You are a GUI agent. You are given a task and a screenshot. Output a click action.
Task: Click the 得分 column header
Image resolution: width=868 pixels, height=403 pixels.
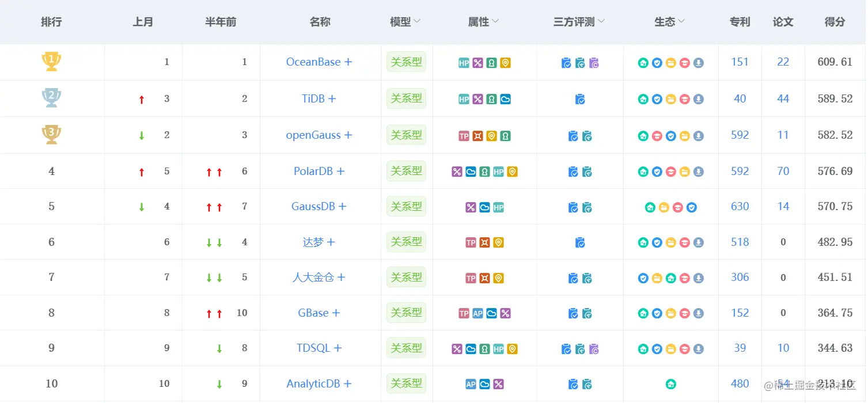[x=835, y=22]
